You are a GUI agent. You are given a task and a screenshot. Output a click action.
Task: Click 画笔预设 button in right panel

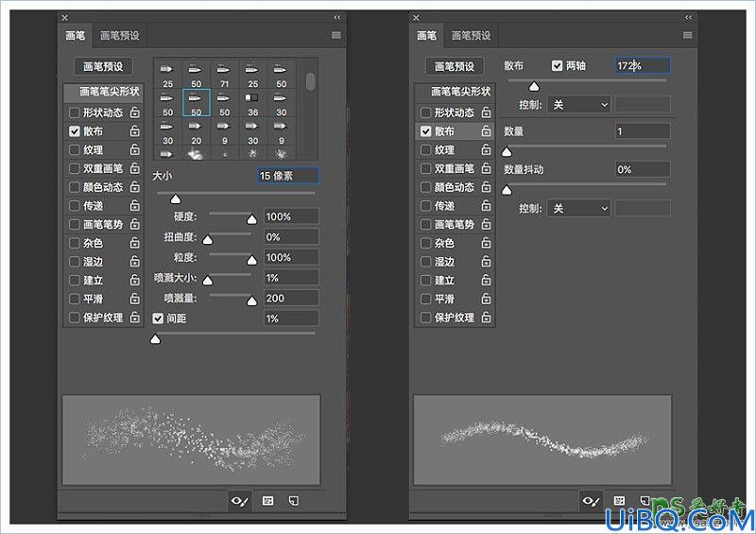pyautogui.click(x=455, y=66)
